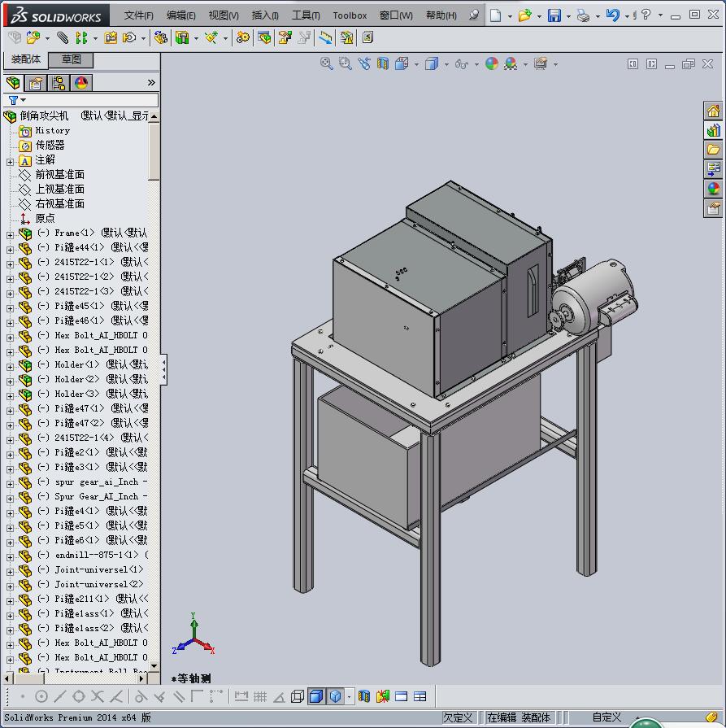
Task: Select the 传感器 sensors item
Action: tap(50, 145)
